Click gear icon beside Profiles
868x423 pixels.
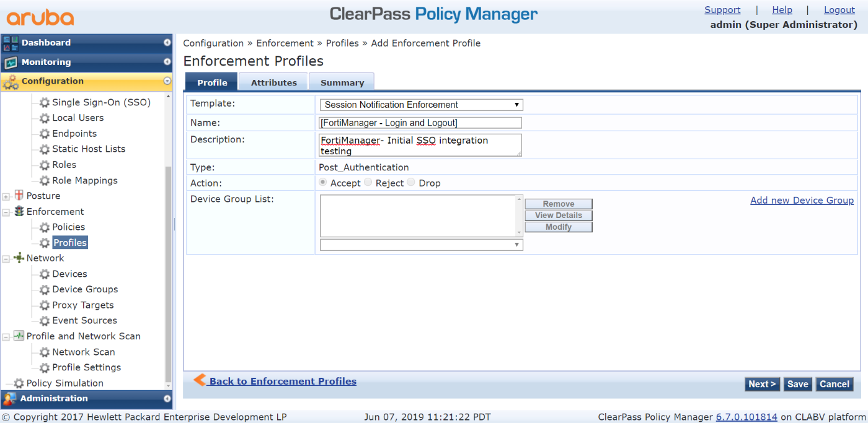[45, 243]
